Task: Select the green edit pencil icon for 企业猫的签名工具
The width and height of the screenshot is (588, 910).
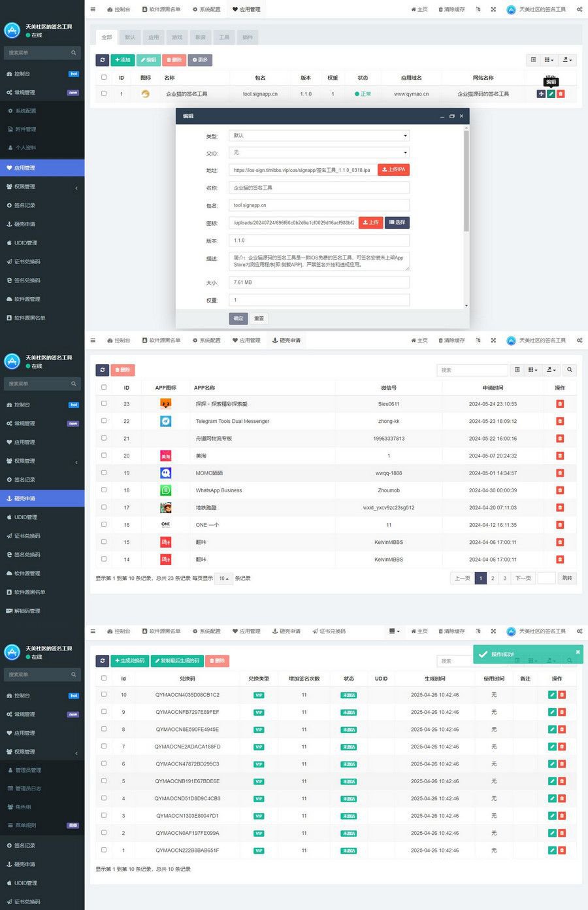Action: [x=551, y=93]
